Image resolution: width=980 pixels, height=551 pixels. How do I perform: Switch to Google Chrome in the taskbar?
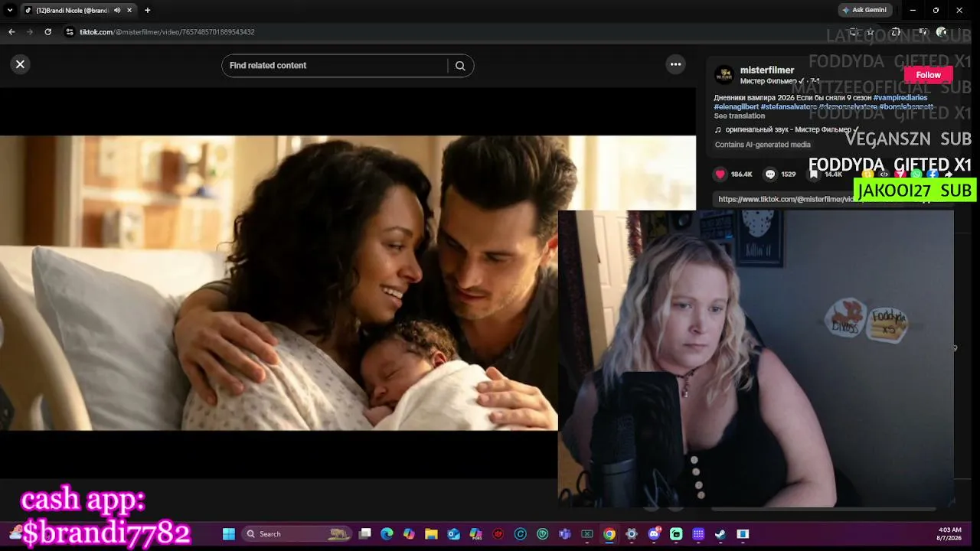tap(609, 534)
